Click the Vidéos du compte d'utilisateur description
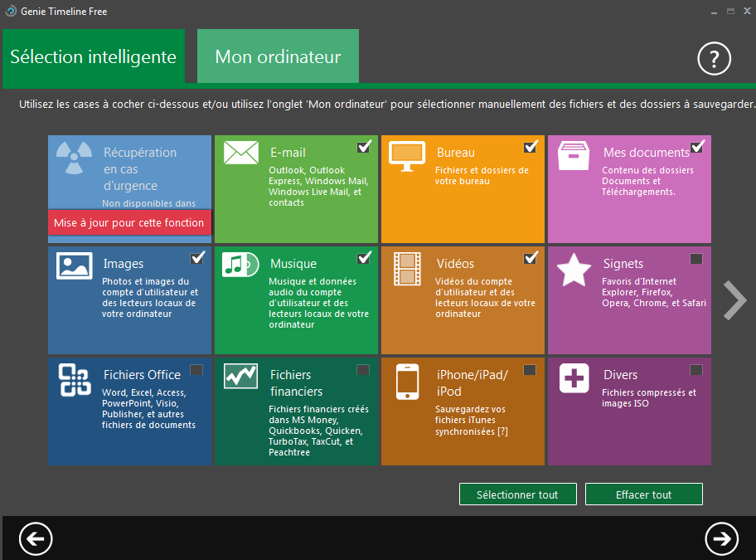 tap(485, 298)
